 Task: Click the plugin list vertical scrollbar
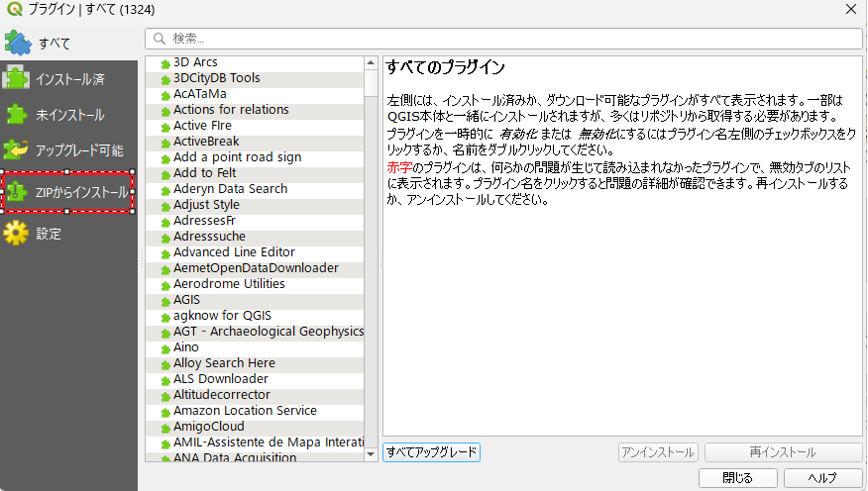pos(371,257)
